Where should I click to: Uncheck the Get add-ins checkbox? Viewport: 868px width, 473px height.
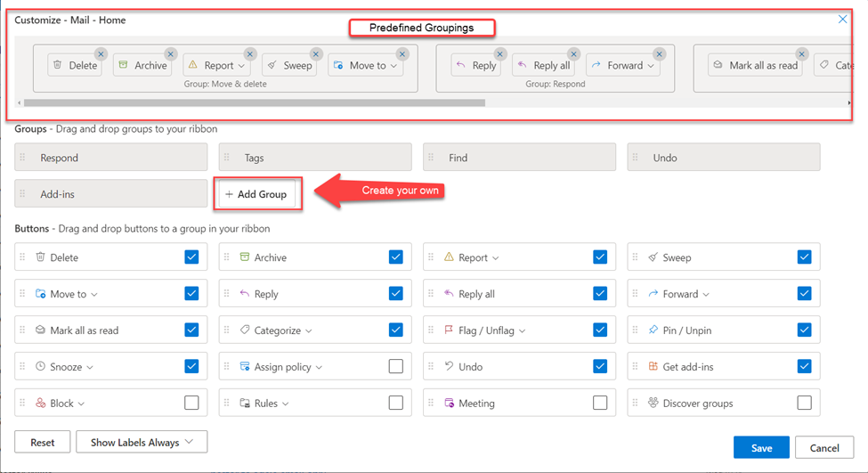pos(804,367)
